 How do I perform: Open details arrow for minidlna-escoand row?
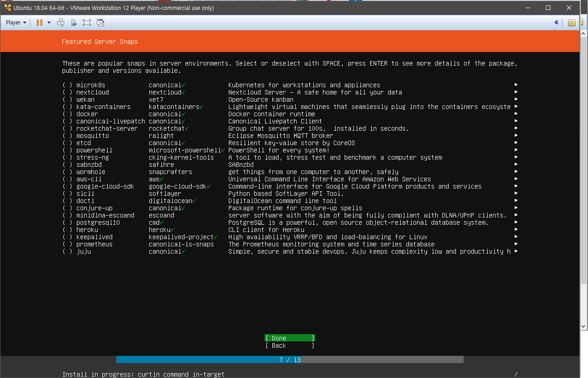516,215
